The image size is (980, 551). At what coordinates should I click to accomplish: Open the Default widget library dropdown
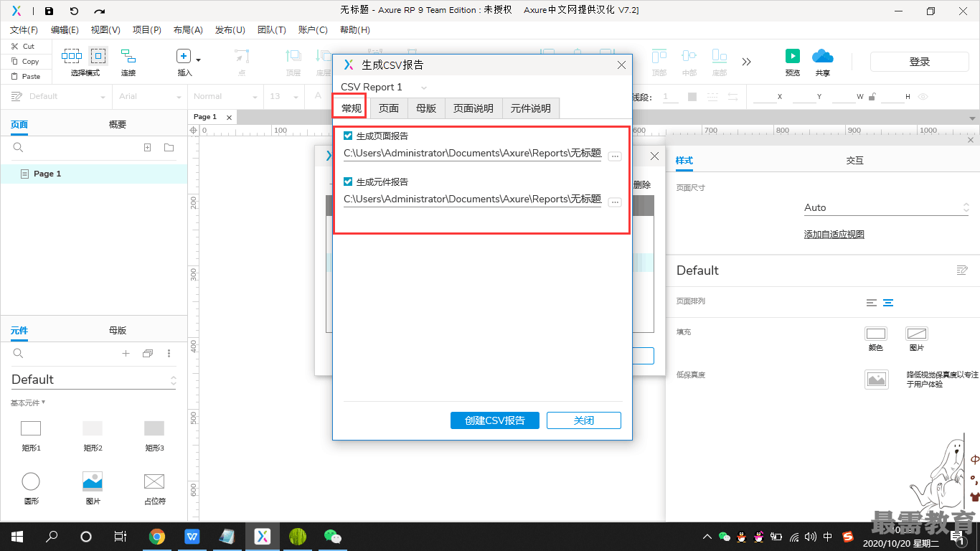94,380
